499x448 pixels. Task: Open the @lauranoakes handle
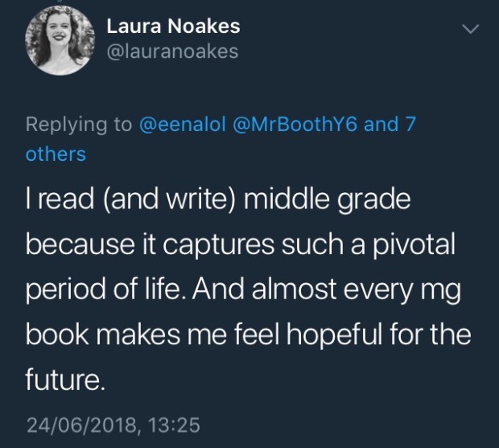point(172,51)
